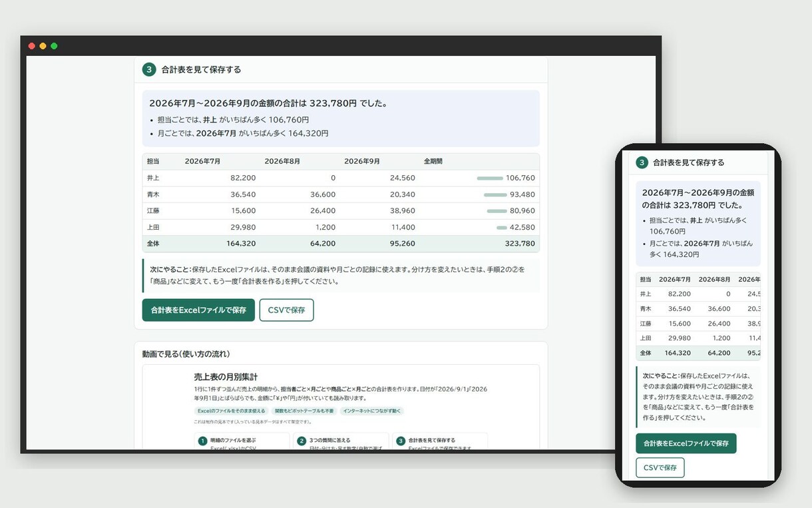This screenshot has height=508, width=812.
Task: Tap 井上 row label on phone table
Action: [646, 294]
